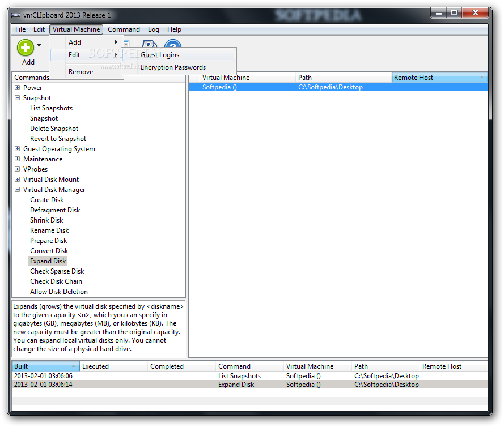This screenshot has width=504, height=427.
Task: Sort log by Completed column
Action: point(181,366)
